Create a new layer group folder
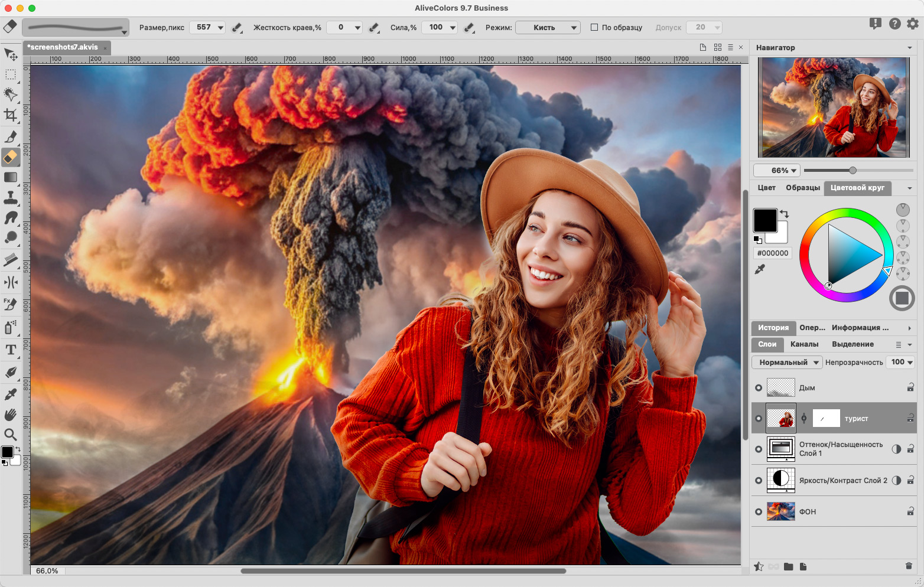This screenshot has width=924, height=587. (x=788, y=566)
